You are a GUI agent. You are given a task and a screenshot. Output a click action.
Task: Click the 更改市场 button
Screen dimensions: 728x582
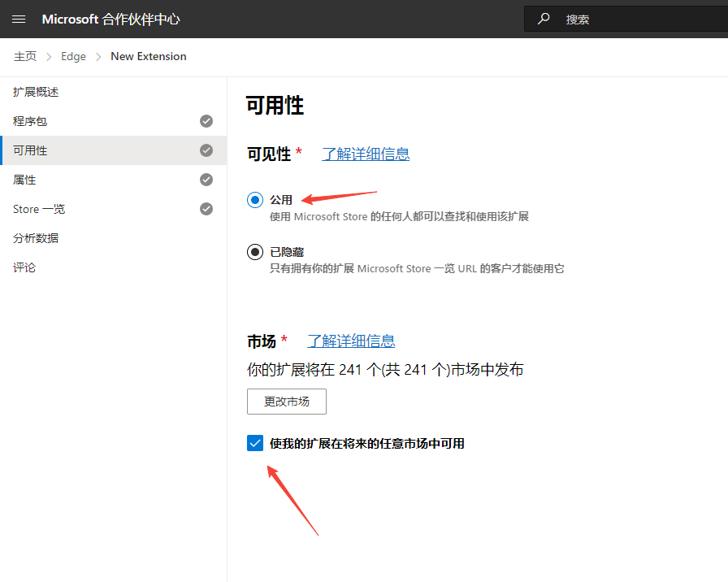287,402
